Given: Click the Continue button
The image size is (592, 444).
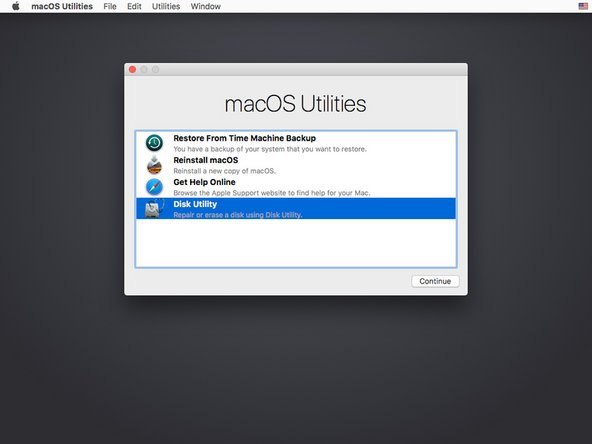Looking at the screenshot, I should (x=435, y=281).
